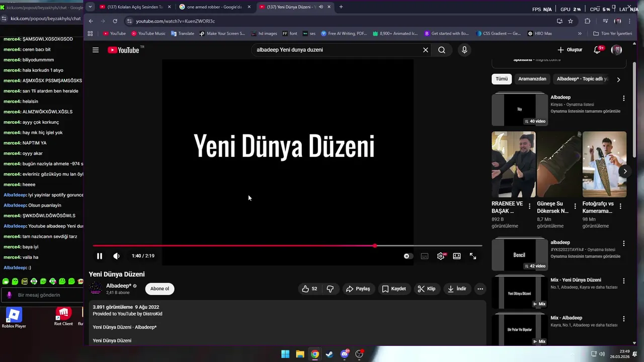Screen dimensions: 644x362
Task: Toggle autoplay switch in the player
Action: click(x=408, y=256)
